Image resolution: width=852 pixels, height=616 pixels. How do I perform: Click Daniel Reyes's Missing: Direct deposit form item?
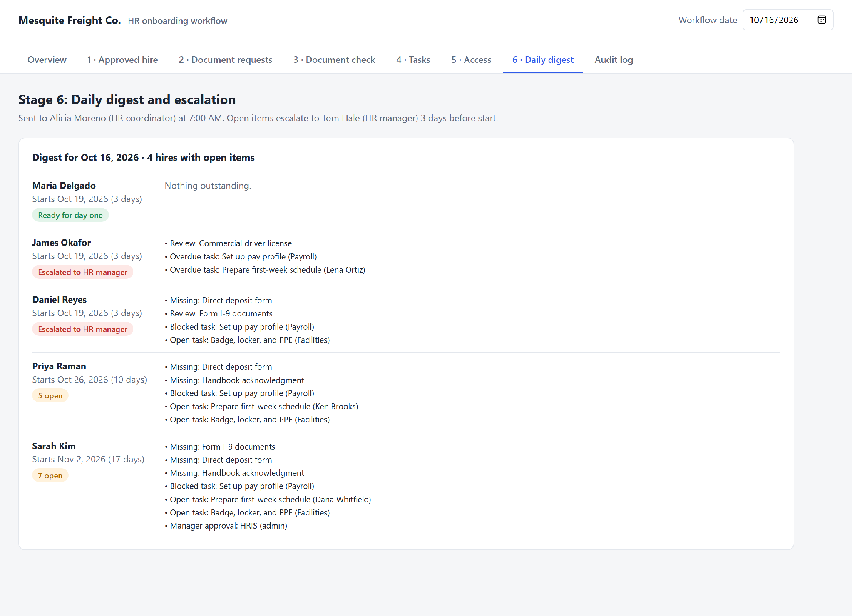click(218, 300)
